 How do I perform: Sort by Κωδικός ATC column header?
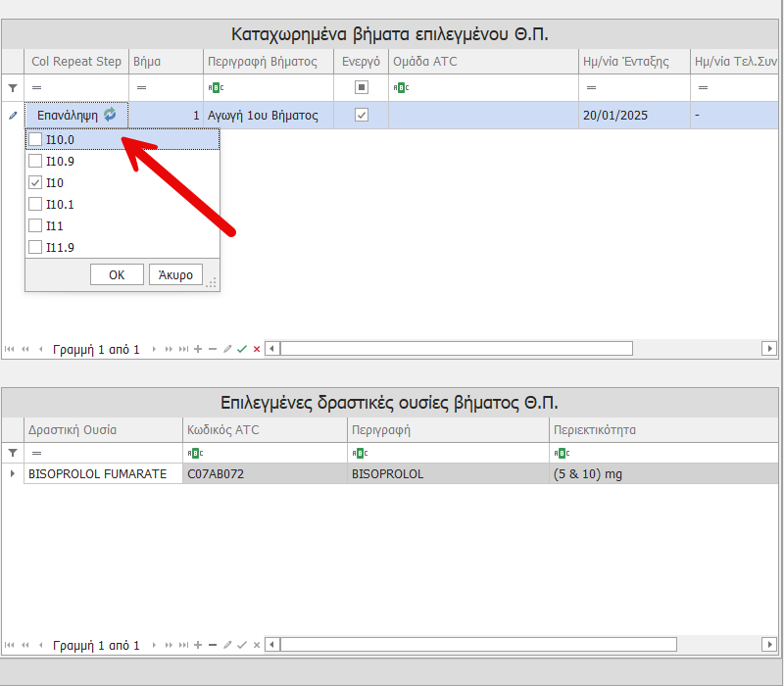265,430
